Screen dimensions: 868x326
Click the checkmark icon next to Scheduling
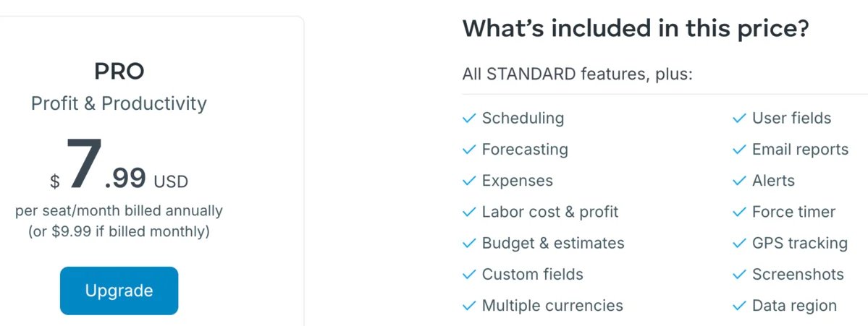click(469, 119)
